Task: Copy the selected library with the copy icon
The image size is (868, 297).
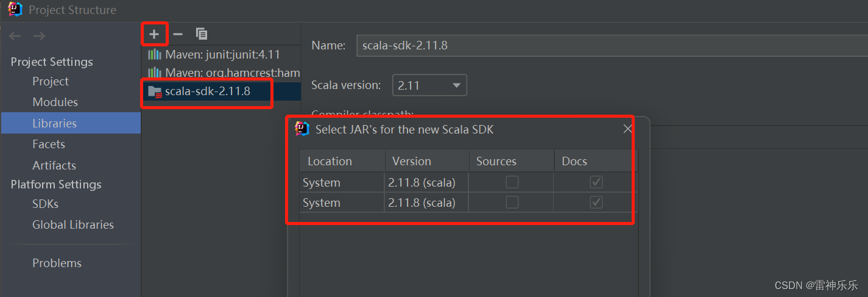Action: coord(202,34)
